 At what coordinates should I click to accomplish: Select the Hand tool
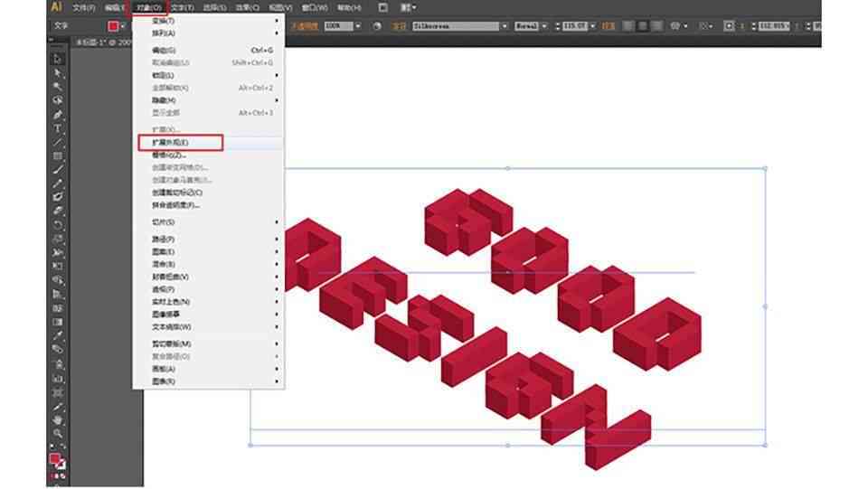point(58,420)
